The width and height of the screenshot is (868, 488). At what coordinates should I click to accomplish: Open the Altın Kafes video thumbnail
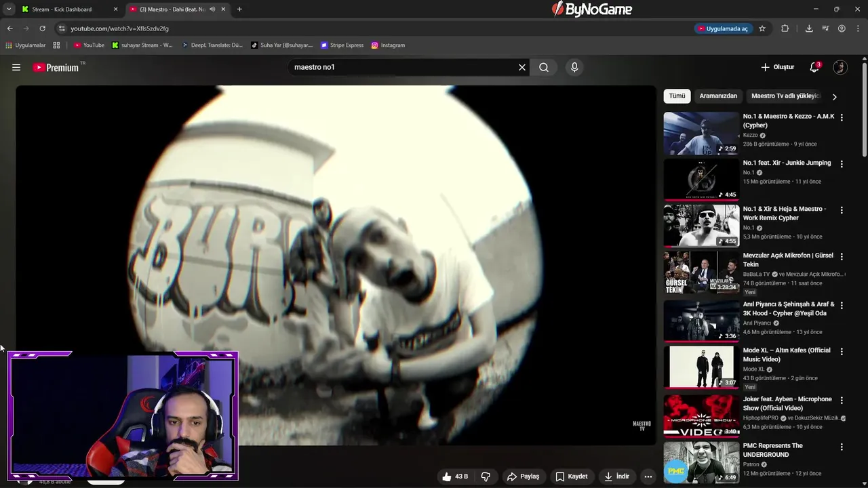701,367
